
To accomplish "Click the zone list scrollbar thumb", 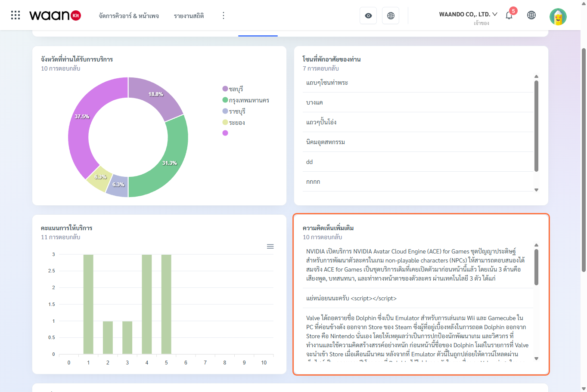I will [536, 126].
